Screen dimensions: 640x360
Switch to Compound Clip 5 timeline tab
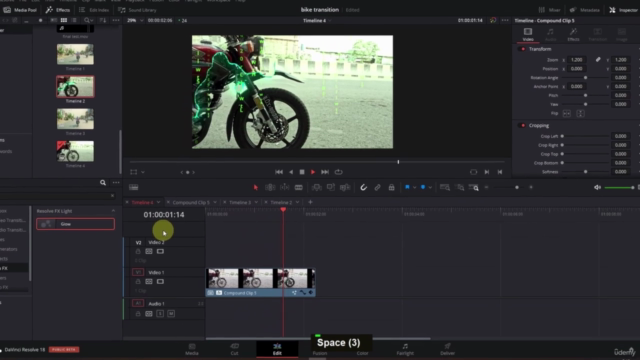(191, 202)
